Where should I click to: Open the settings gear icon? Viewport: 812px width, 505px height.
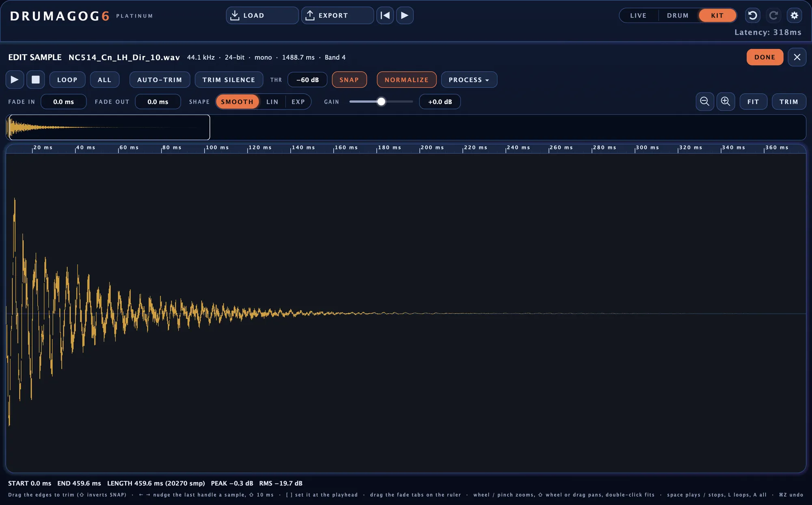click(x=795, y=15)
